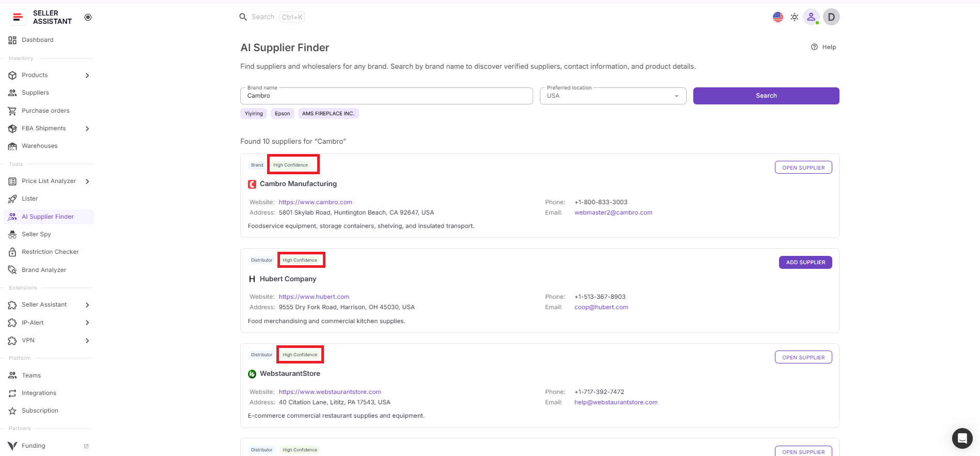This screenshot has height=456, width=980.
Task: Click the Subscription star icon
Action: pyautogui.click(x=12, y=411)
